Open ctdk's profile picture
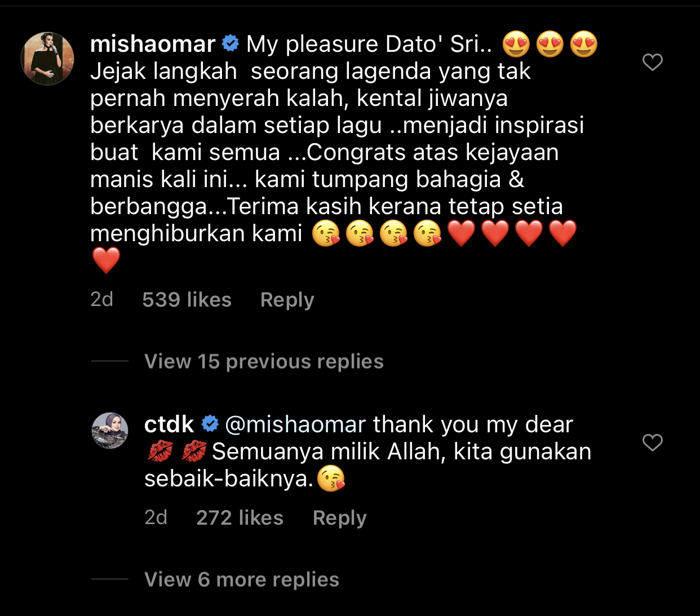This screenshot has height=616, width=700. (x=110, y=431)
